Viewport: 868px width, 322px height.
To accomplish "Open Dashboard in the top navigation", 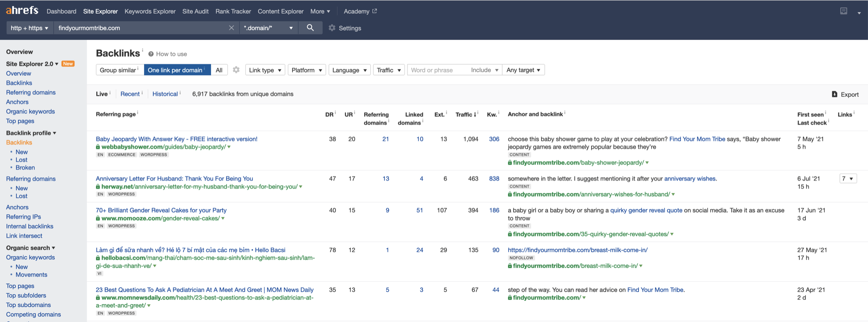I will (x=61, y=11).
